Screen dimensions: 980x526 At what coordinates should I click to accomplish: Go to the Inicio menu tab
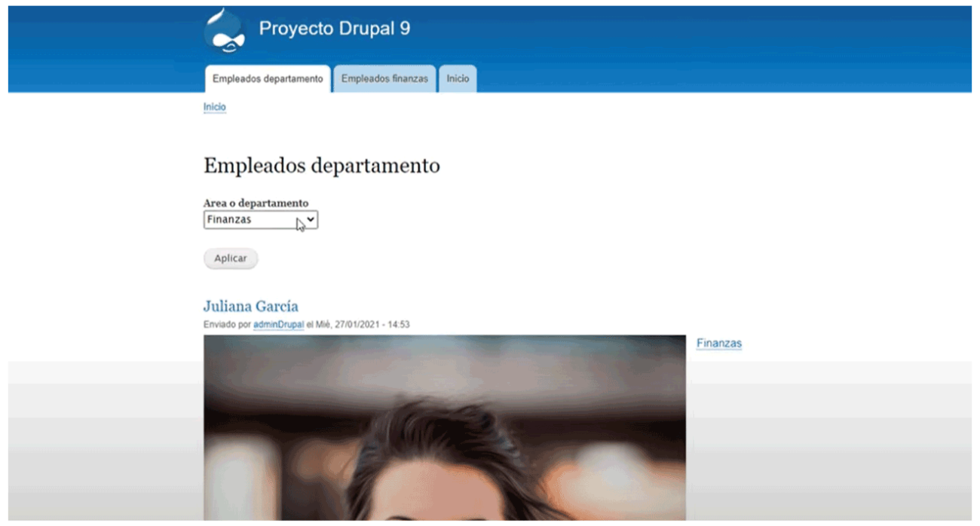click(x=458, y=78)
